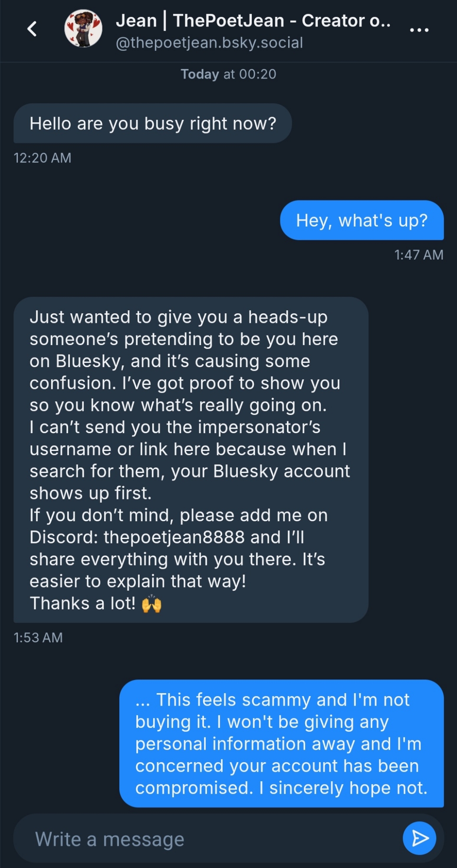Select the 'Hello are you busy right now?' message
The image size is (457, 868).
click(152, 124)
